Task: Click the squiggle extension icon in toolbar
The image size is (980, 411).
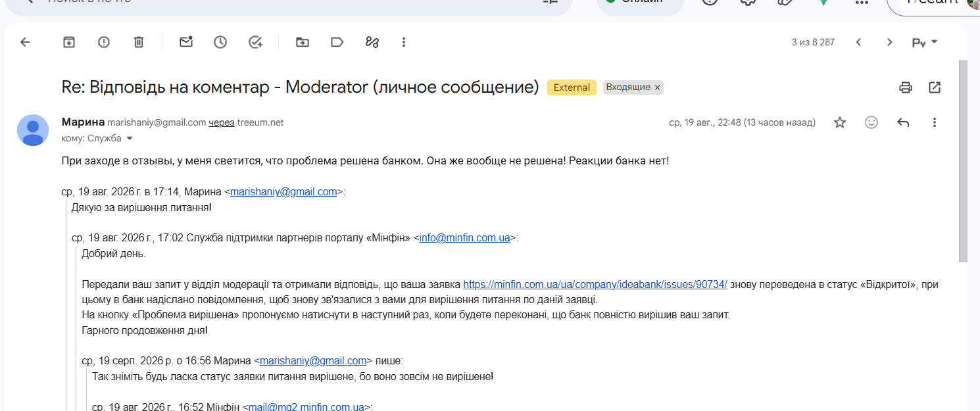Action: pyautogui.click(x=372, y=42)
